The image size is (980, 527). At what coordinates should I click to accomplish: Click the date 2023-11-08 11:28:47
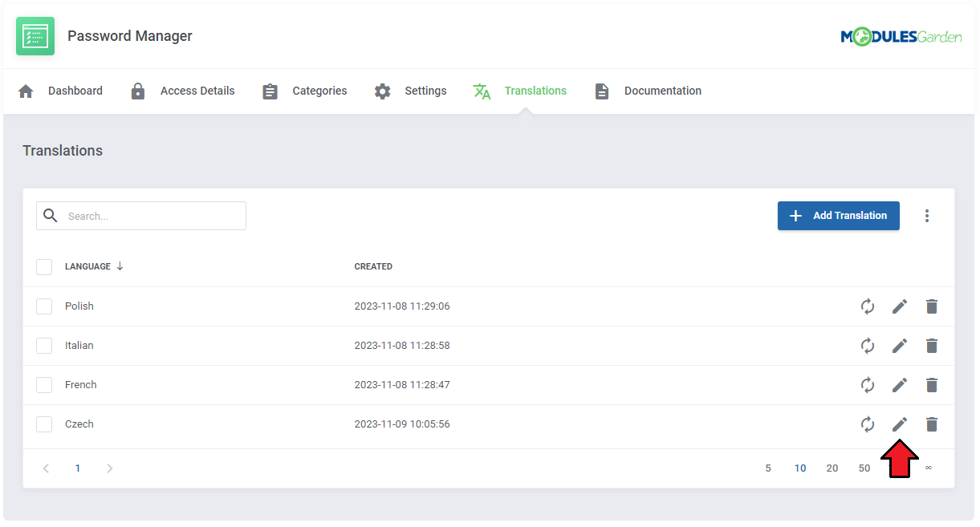pyautogui.click(x=402, y=385)
